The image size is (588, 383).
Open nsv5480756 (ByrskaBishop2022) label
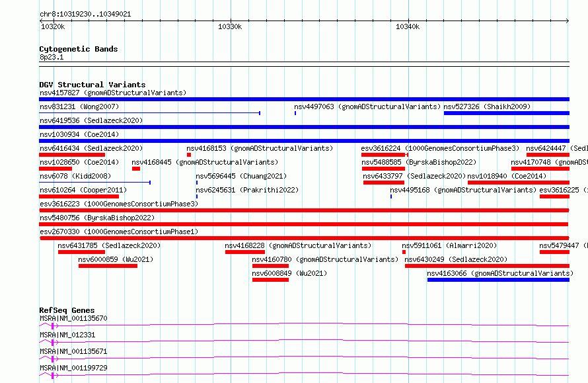pos(97,218)
